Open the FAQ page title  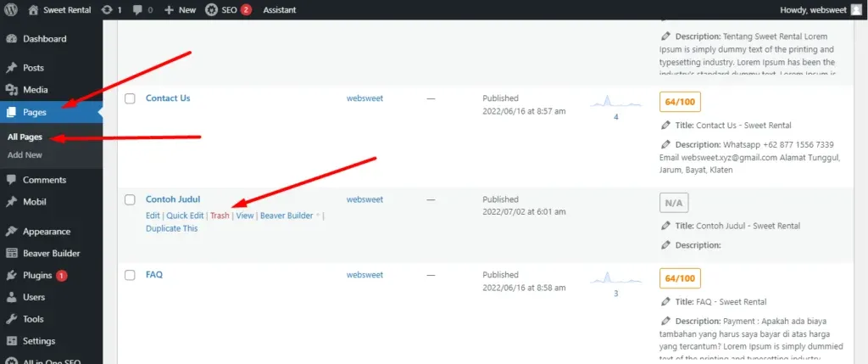click(154, 274)
